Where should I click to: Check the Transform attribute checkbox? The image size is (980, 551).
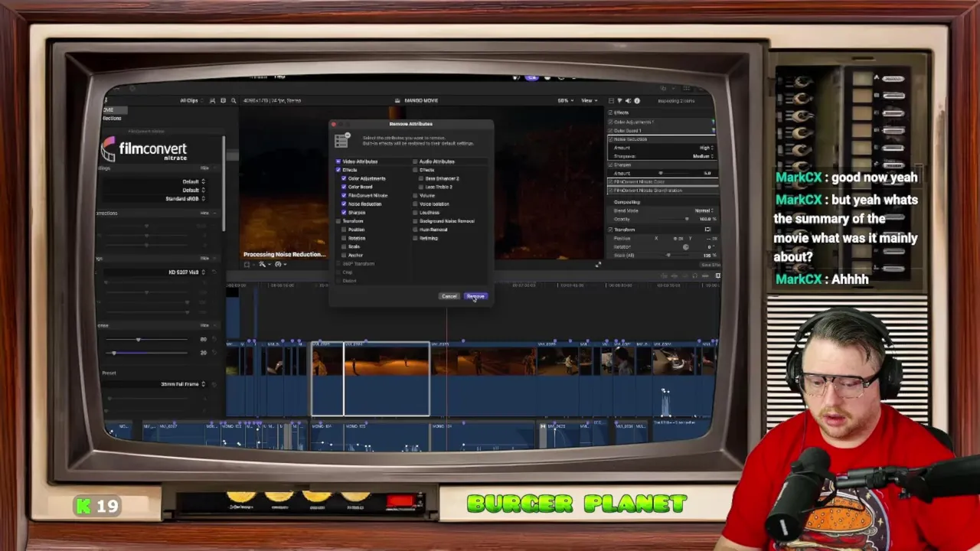click(x=338, y=221)
